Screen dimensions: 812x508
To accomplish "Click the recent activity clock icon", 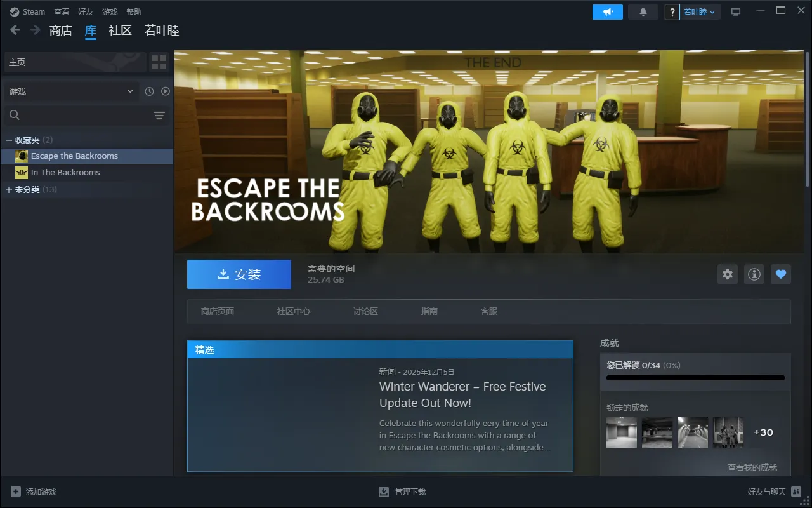I will click(x=149, y=91).
